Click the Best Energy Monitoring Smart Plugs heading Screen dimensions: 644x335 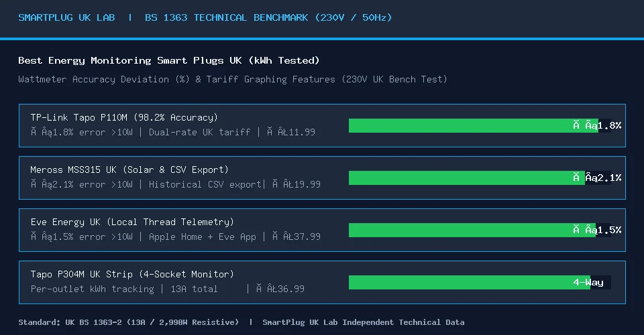click(169, 61)
